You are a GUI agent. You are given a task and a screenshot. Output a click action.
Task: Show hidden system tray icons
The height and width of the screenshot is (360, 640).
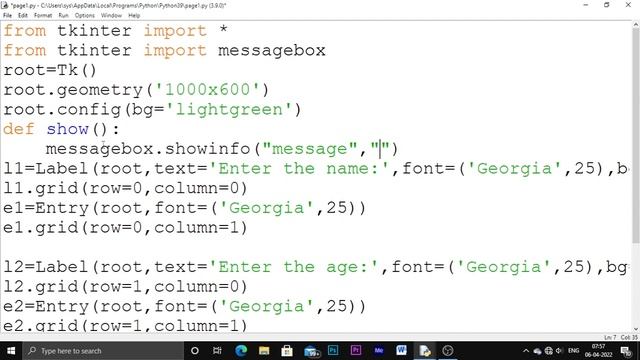tap(526, 351)
